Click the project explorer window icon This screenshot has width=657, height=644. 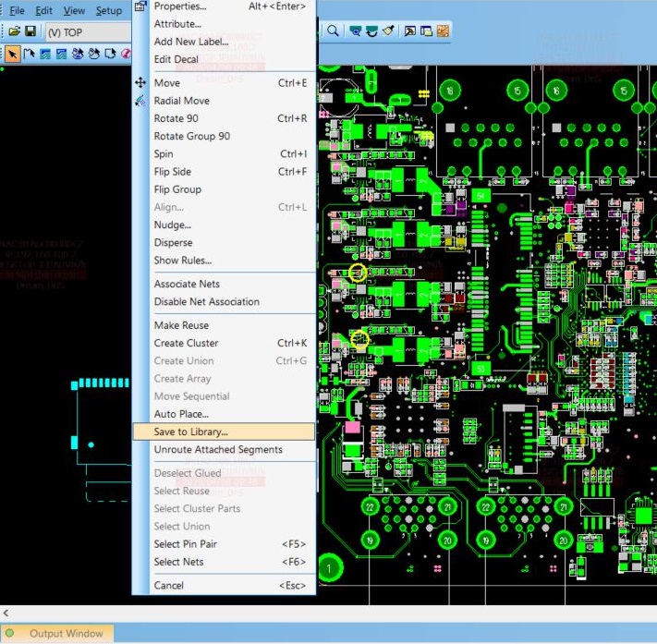[x=426, y=30]
